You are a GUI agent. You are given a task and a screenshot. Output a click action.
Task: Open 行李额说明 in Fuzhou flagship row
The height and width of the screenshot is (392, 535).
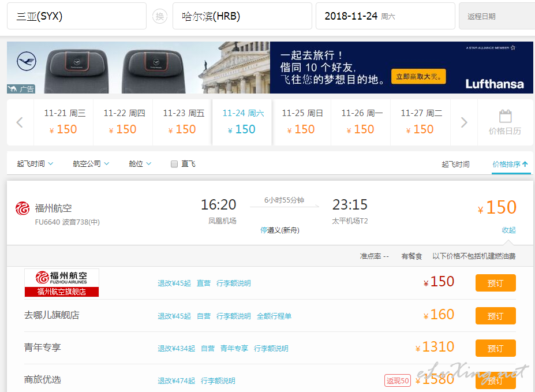tap(233, 283)
